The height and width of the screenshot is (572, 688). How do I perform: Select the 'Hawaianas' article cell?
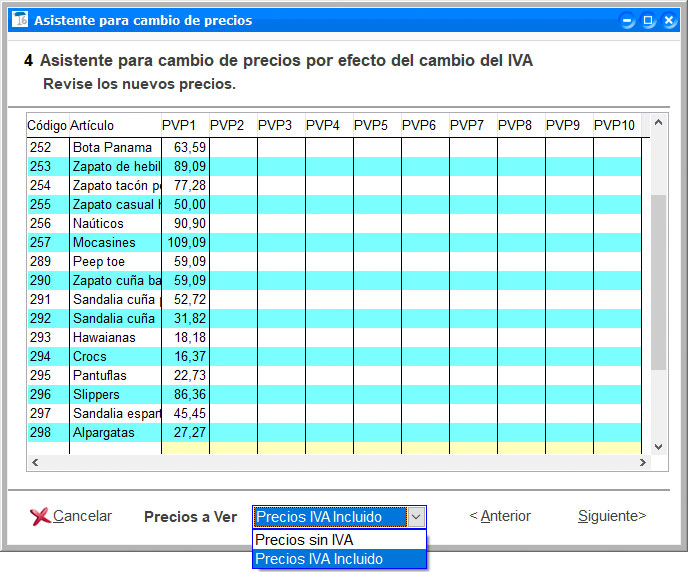click(x=115, y=337)
